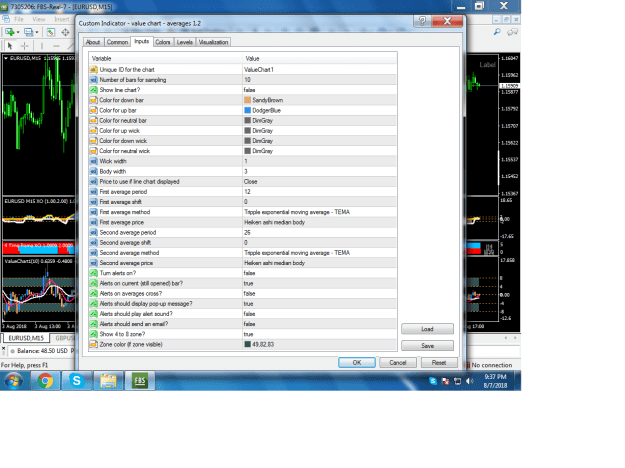625x468 pixels.
Task: Open the View menu
Action: pyautogui.click(x=39, y=19)
